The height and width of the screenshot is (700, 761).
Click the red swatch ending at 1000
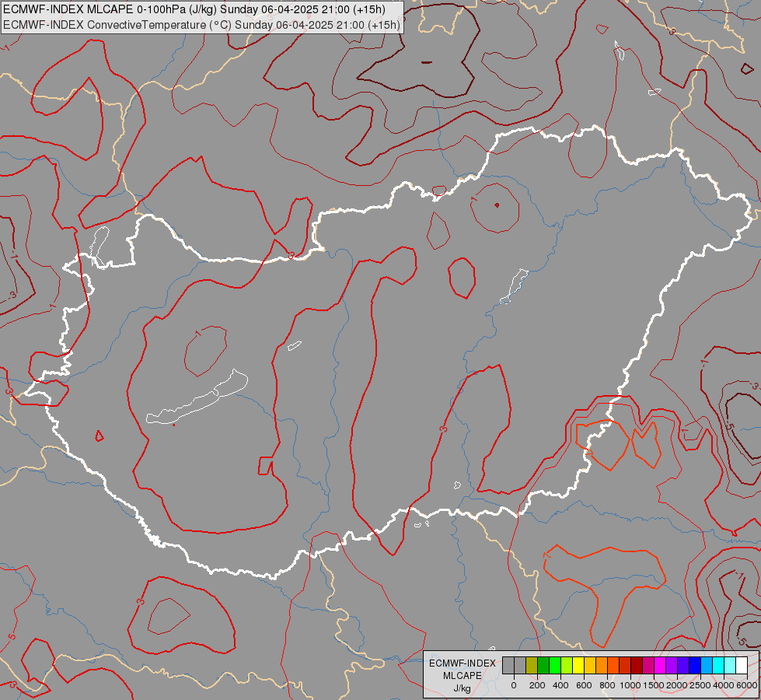(625, 665)
